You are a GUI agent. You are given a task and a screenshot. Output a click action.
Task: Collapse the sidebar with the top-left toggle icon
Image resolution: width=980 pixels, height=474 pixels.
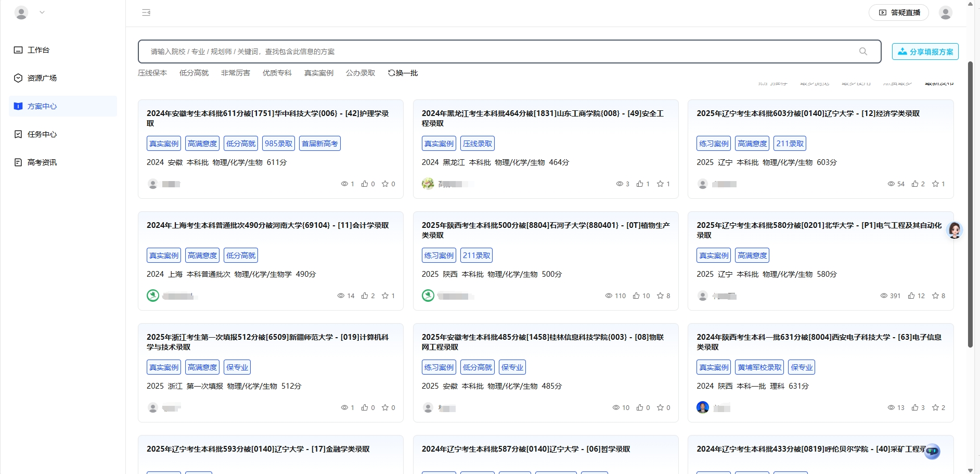point(146,12)
